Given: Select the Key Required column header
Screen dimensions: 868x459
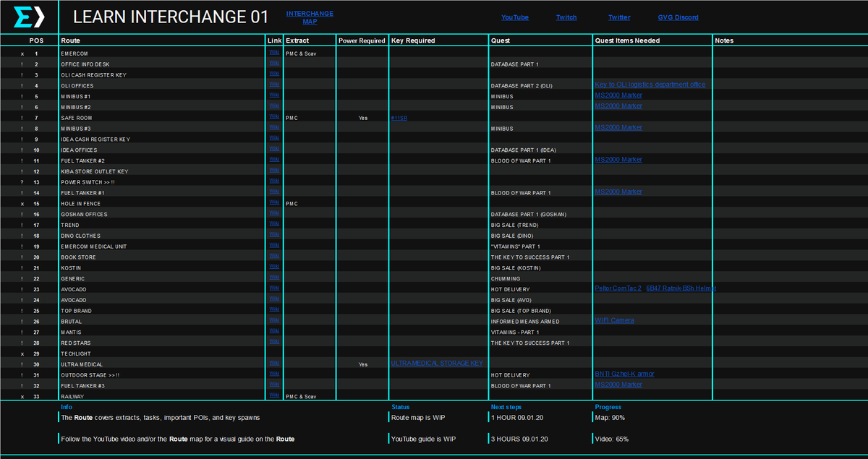Looking at the screenshot, I should pyautogui.click(x=413, y=40).
